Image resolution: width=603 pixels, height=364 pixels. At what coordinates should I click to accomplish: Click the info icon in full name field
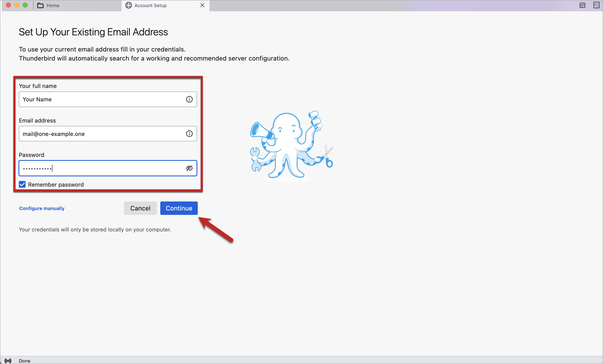189,99
